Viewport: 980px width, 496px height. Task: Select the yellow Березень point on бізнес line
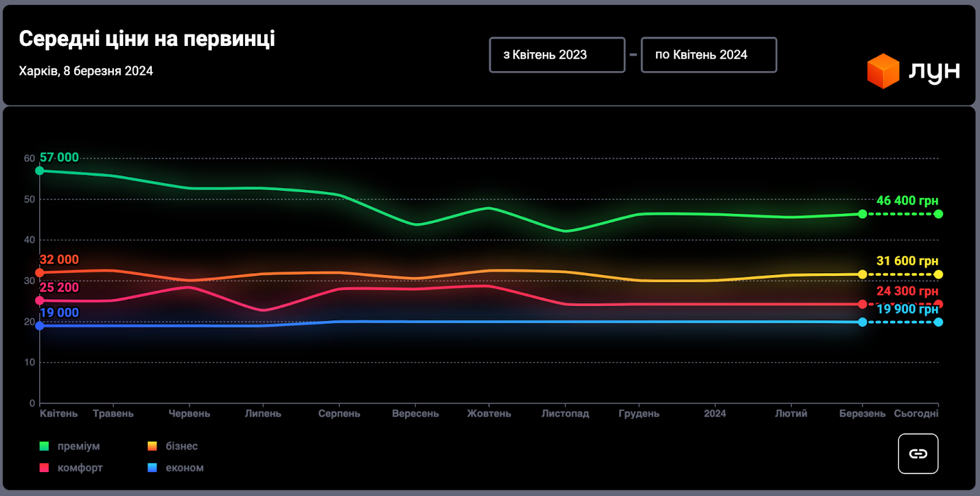862,274
